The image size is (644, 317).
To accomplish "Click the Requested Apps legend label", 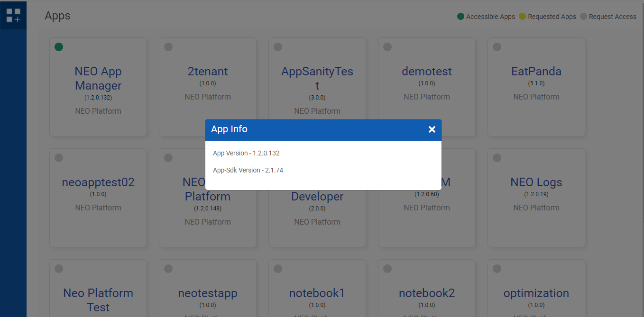I will pos(552,17).
